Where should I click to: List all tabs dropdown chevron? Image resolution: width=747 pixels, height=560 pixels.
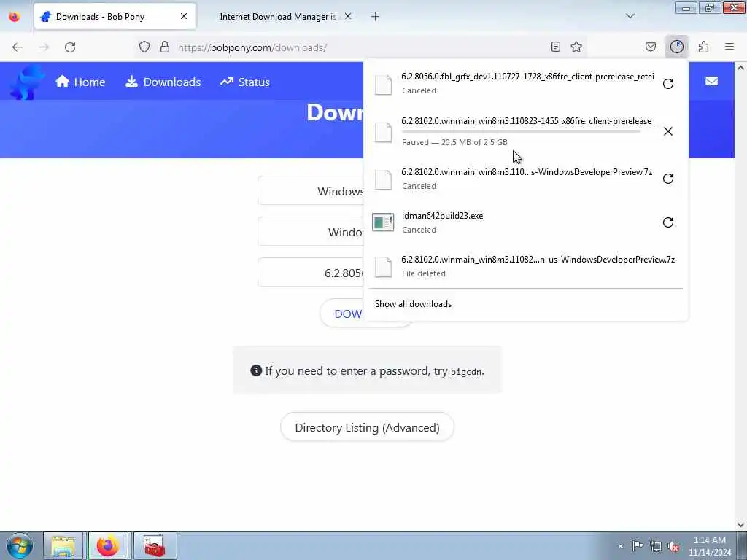[630, 16]
